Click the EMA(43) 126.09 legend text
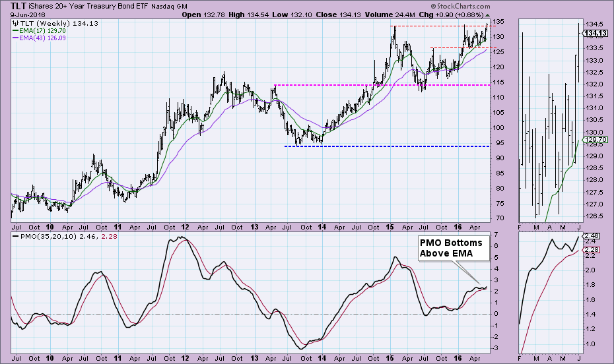The height and width of the screenshot is (364, 614). [x=42, y=38]
